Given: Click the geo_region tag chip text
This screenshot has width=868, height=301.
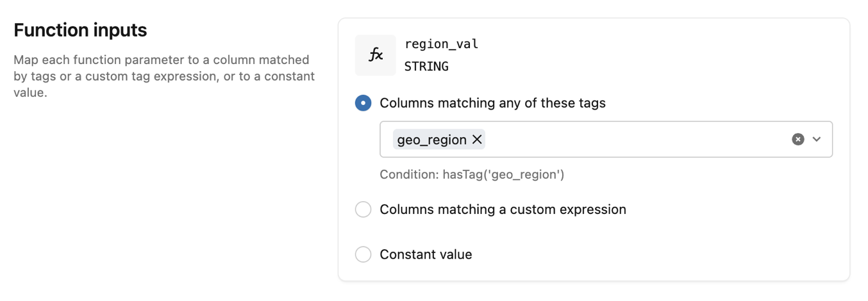Looking at the screenshot, I should click(431, 140).
